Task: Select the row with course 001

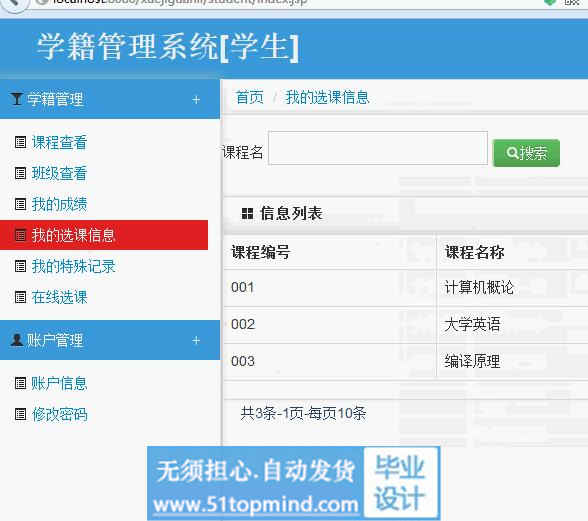Action: tap(406, 288)
